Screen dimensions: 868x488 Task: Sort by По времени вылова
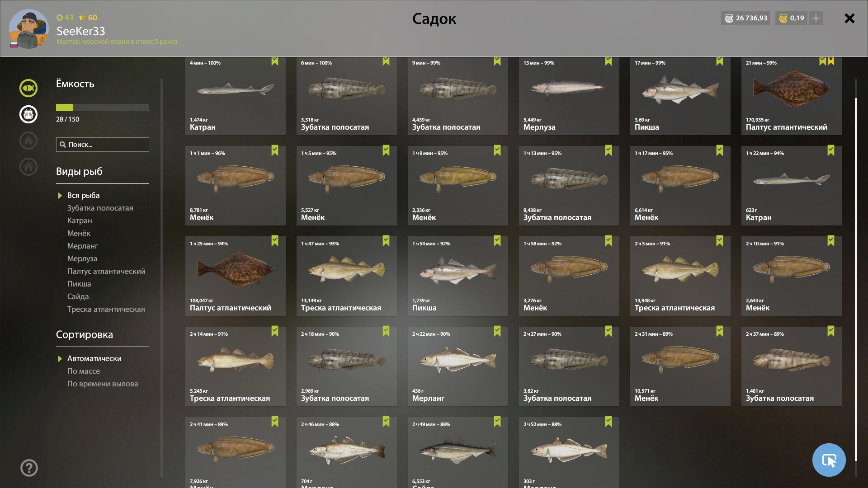point(103,384)
